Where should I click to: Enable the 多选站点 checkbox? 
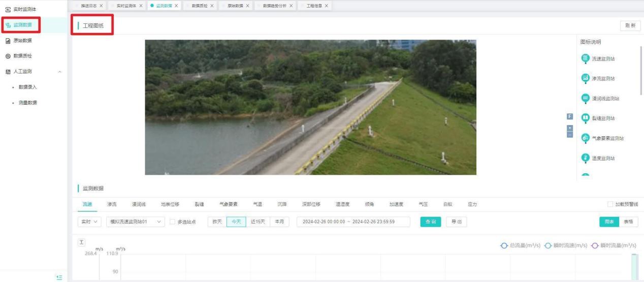(x=173, y=222)
